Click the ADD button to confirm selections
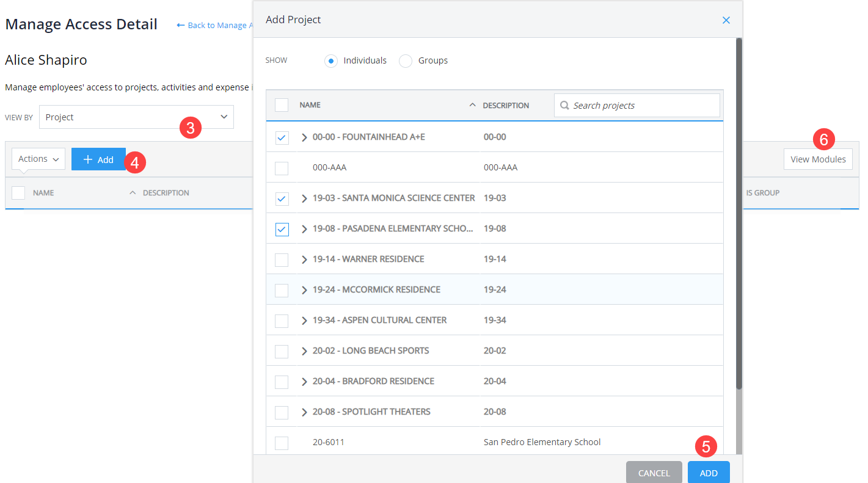Screen dimensions: 868x483 708,472
